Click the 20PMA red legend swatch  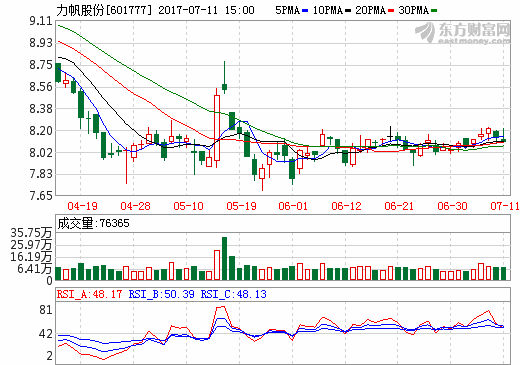click(x=391, y=11)
